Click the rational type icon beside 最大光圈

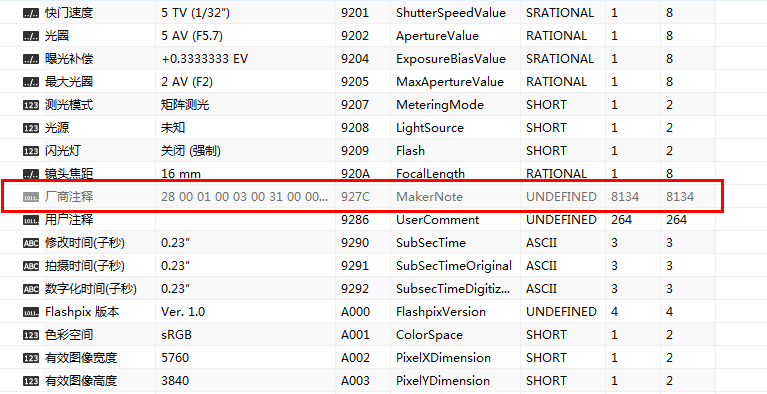tap(31, 82)
